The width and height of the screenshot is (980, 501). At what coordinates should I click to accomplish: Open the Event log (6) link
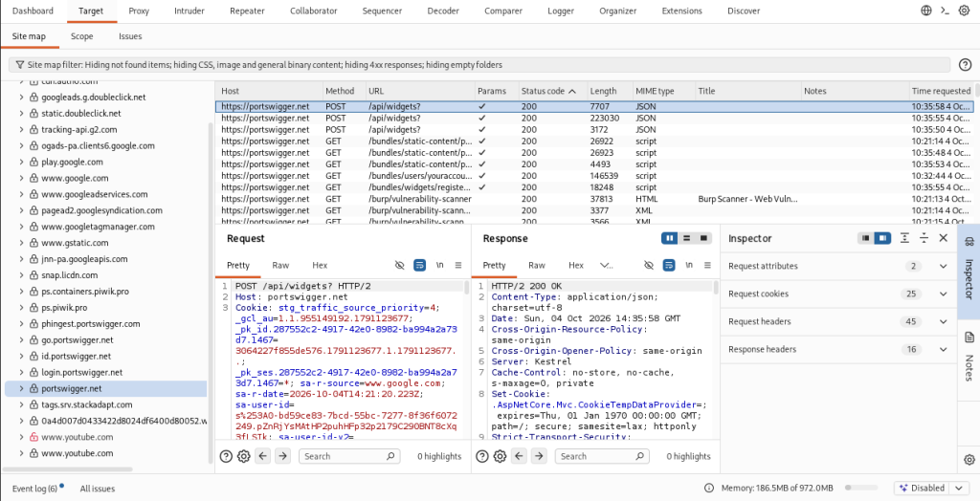[x=35, y=489]
